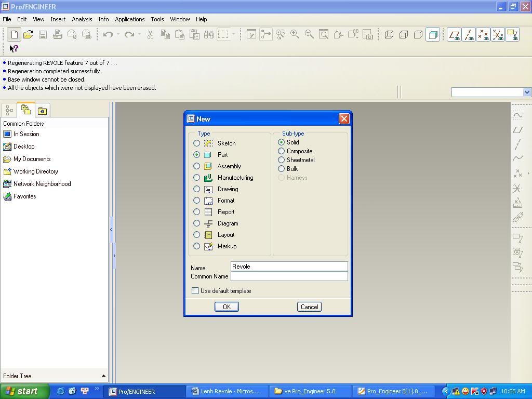Select the Drawing type radio button
Image resolution: width=532 pixels, height=399 pixels.
pyautogui.click(x=196, y=189)
